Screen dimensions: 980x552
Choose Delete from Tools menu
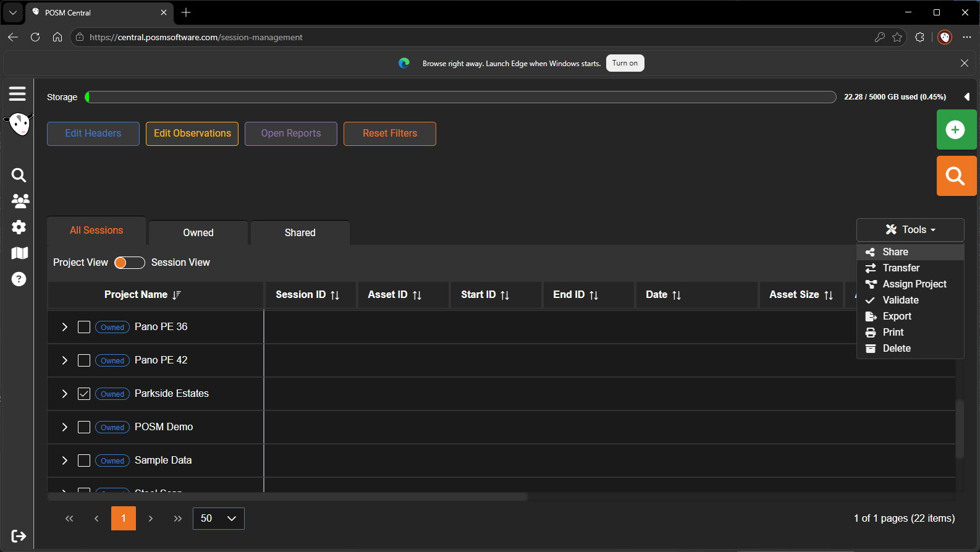click(910, 349)
